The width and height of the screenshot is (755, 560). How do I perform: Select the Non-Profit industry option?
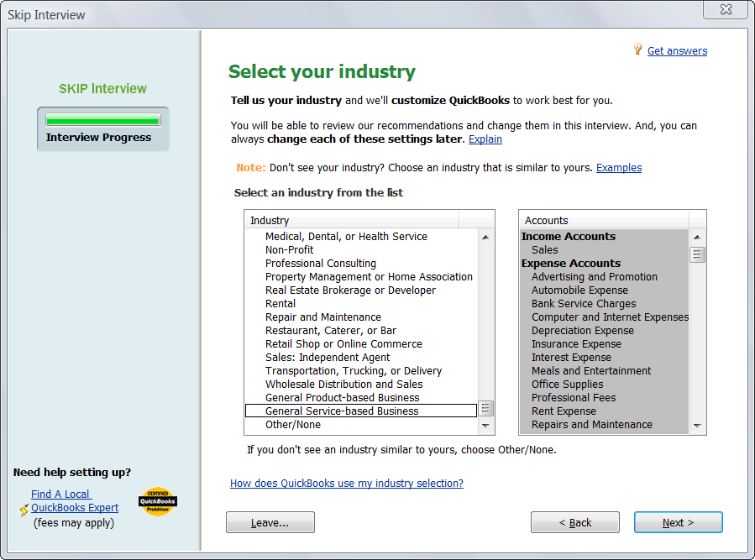pos(290,250)
